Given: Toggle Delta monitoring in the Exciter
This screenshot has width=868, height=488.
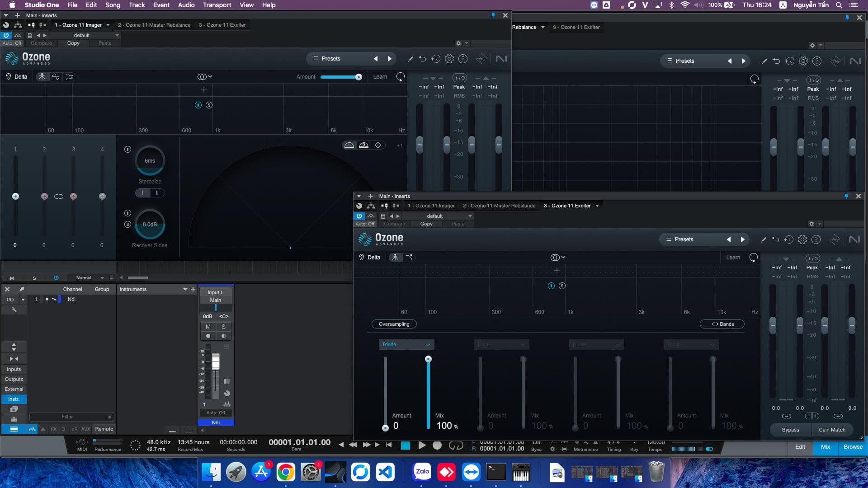Looking at the screenshot, I should 370,258.
